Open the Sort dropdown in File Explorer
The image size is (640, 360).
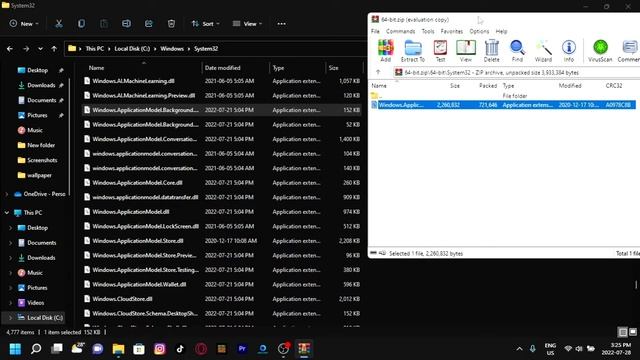tap(205, 24)
